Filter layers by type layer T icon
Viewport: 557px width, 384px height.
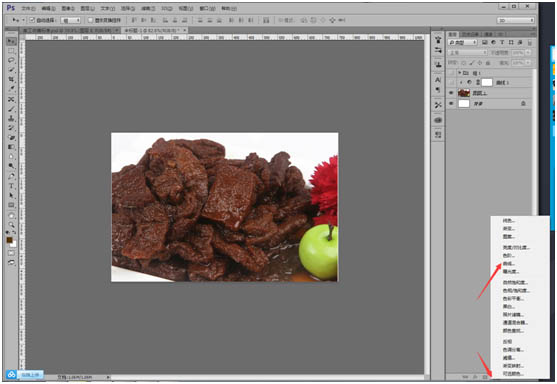tap(502, 42)
